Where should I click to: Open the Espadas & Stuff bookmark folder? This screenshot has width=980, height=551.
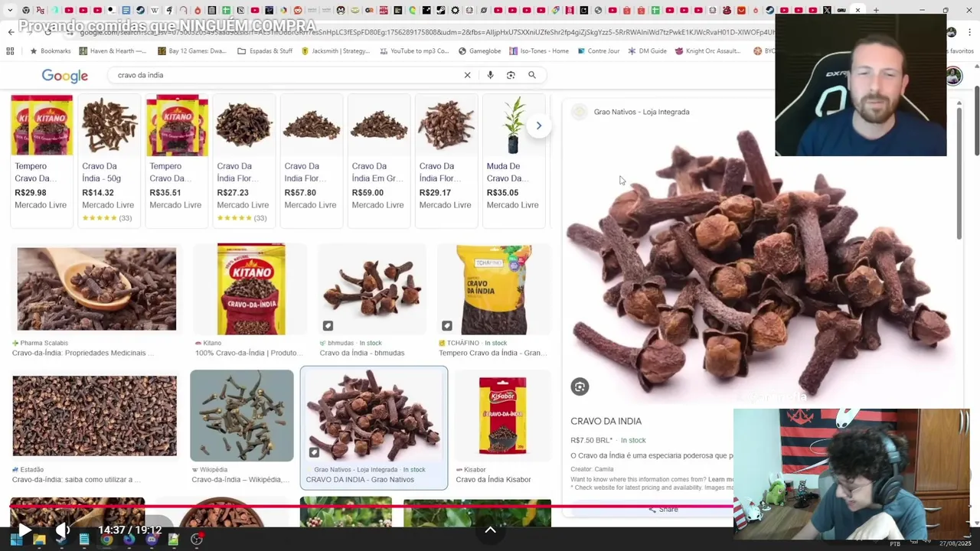click(x=265, y=51)
